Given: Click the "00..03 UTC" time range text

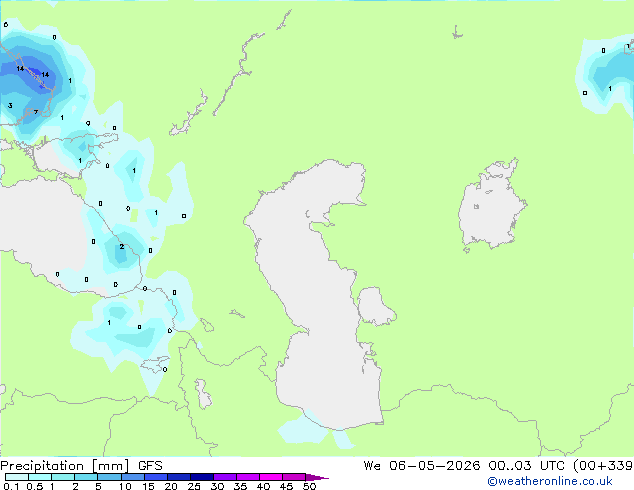Looking at the screenshot, I should [x=528, y=466].
